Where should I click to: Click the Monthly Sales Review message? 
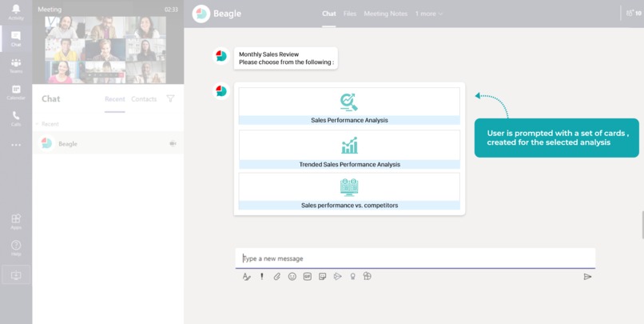click(285, 58)
